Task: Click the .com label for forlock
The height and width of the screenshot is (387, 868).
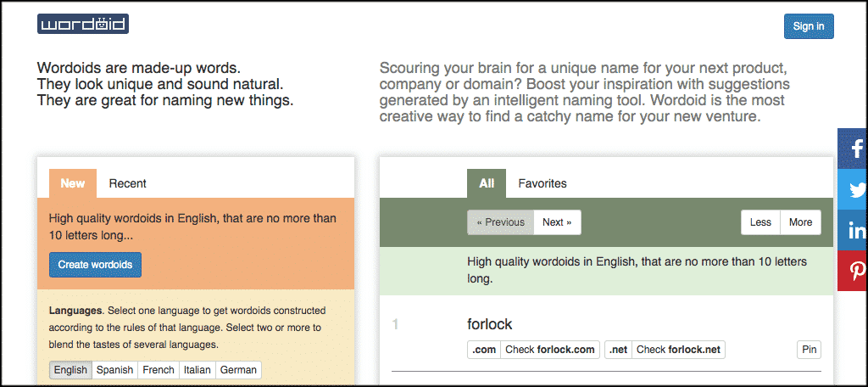Action: click(484, 350)
